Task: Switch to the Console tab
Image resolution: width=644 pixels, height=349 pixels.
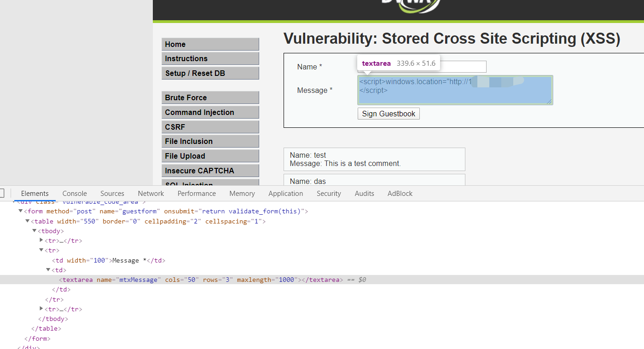Action: pos(75,194)
